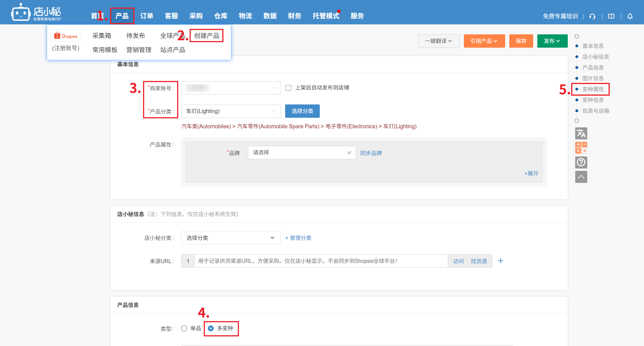Screen dimensions: 644x346
Task: Click the 店小秘 robot logo
Action: (x=21, y=12)
